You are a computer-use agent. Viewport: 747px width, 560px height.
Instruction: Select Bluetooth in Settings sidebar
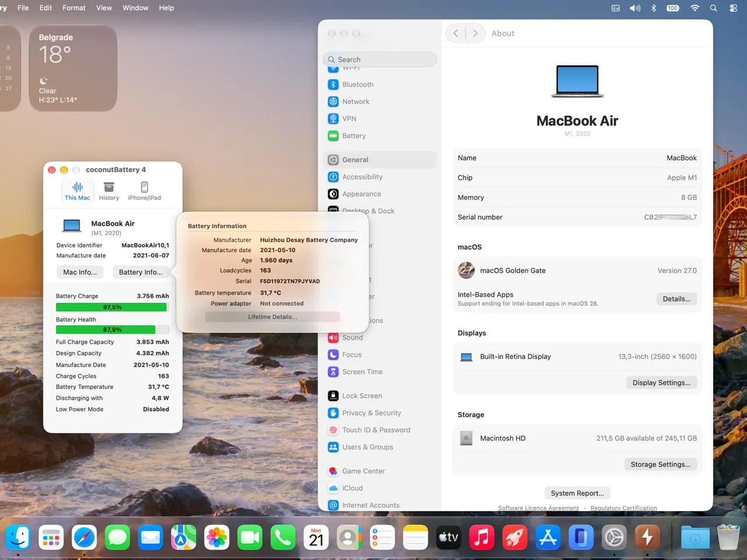(379, 85)
